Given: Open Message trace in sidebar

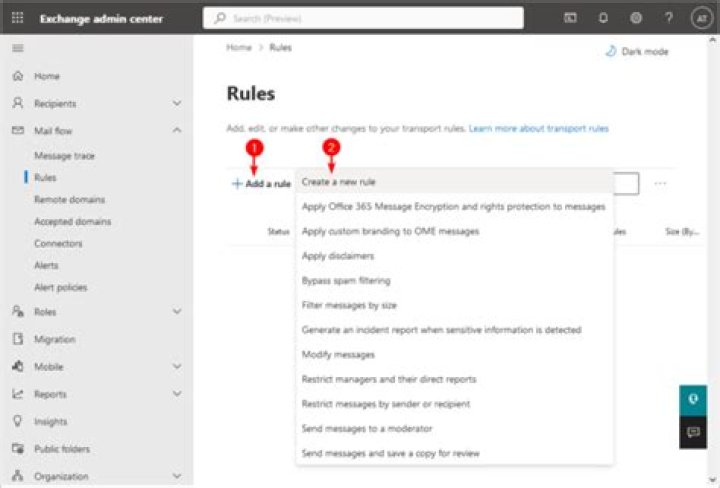Looking at the screenshot, I should [x=64, y=156].
